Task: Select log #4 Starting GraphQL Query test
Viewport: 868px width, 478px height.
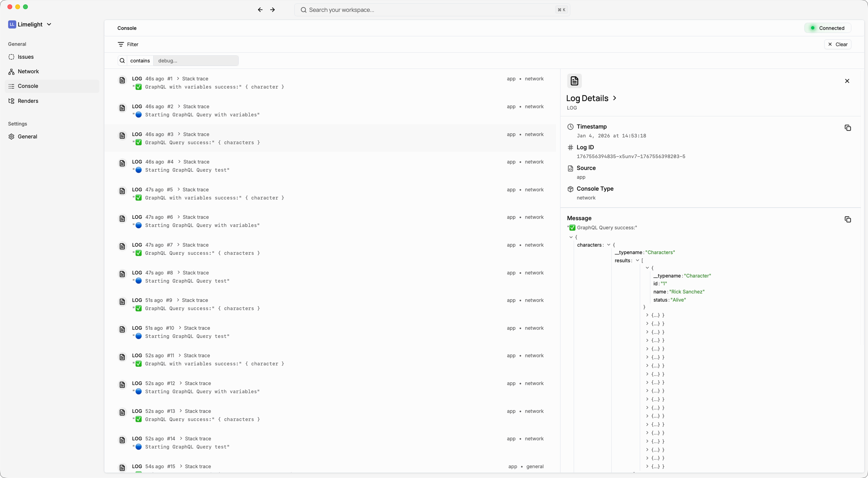Action: [330, 166]
